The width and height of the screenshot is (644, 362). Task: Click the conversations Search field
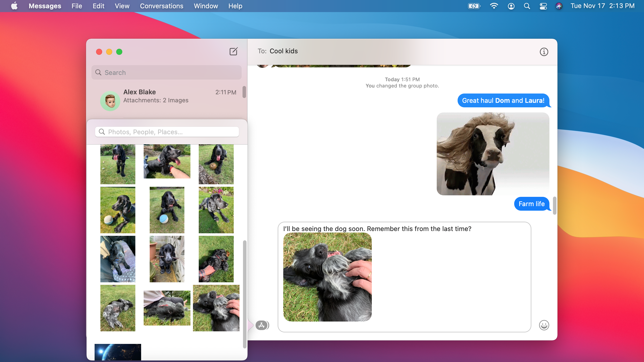[x=167, y=72]
